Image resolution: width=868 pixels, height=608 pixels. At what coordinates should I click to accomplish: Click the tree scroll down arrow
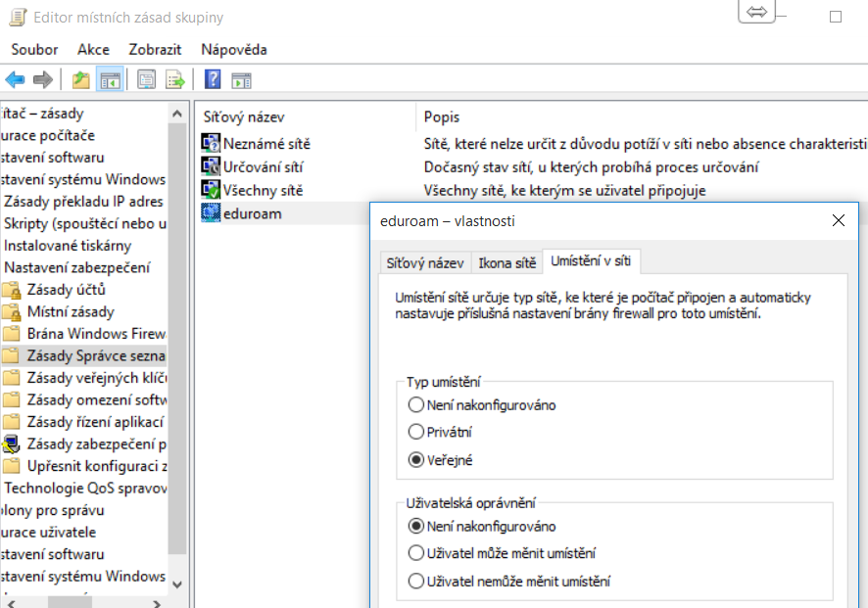[177, 585]
